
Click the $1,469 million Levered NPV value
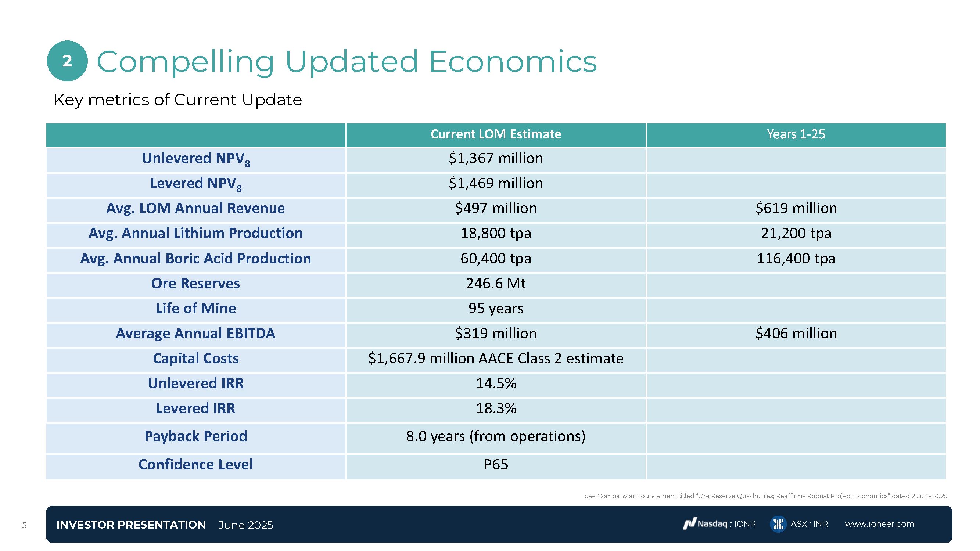[x=496, y=183]
